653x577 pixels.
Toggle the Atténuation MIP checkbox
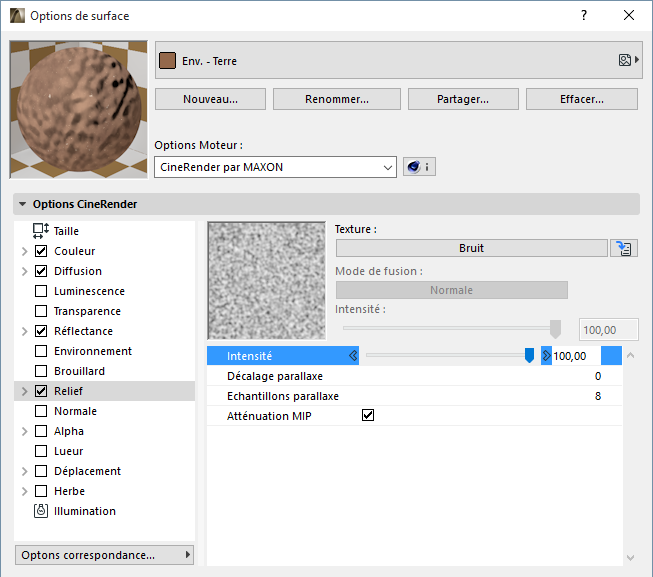[x=368, y=415]
